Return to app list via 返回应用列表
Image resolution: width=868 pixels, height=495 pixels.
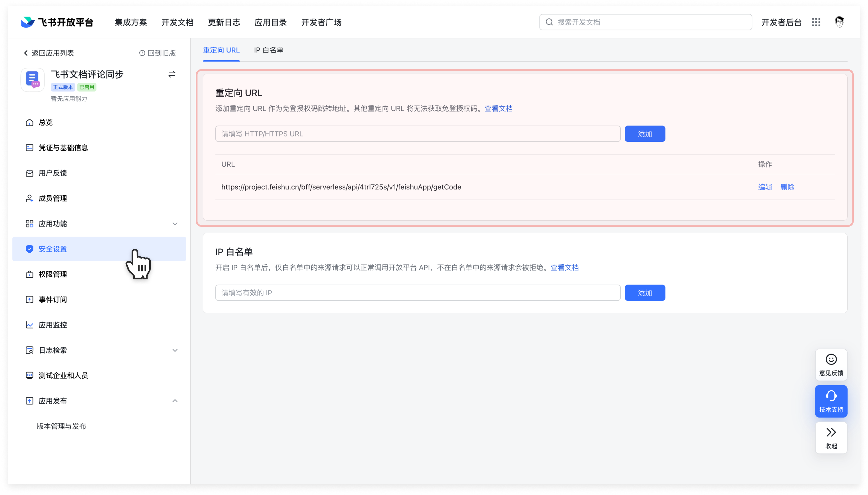[53, 53]
